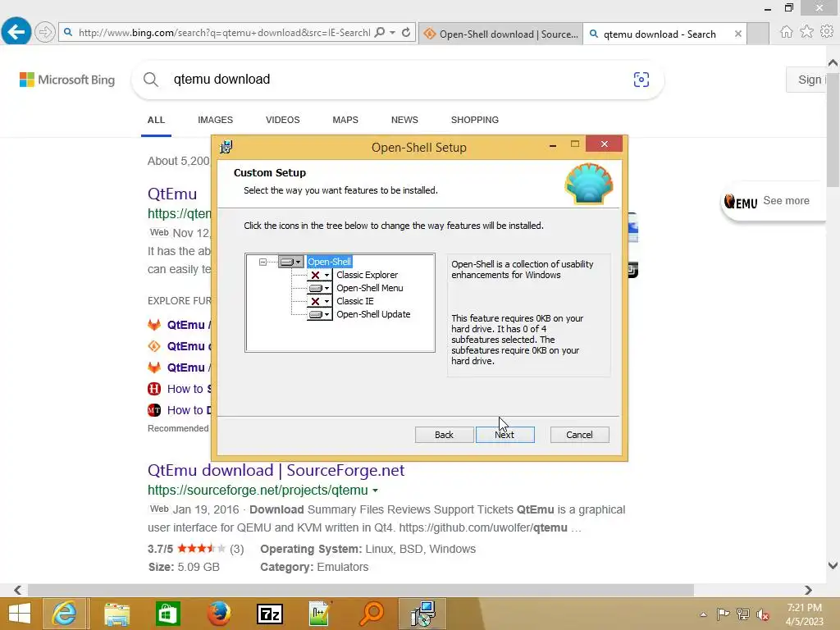840x630 pixels.
Task: Open the address bar autocomplete dropdown arrow
Action: (x=393, y=33)
